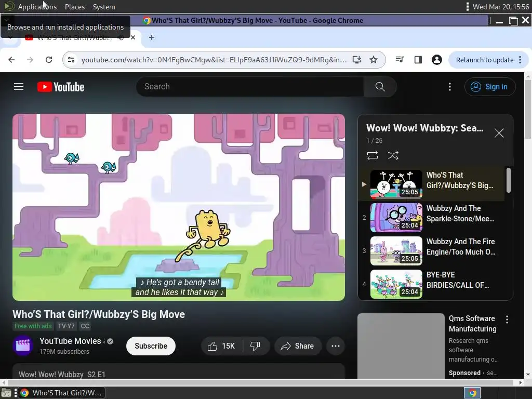Open the System menu
Image resolution: width=532 pixels, height=399 pixels.
pos(104,7)
